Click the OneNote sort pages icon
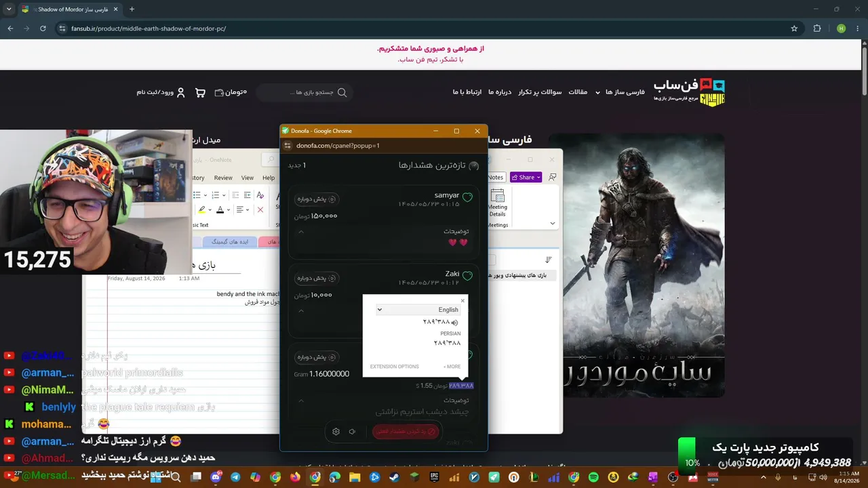 point(549,260)
